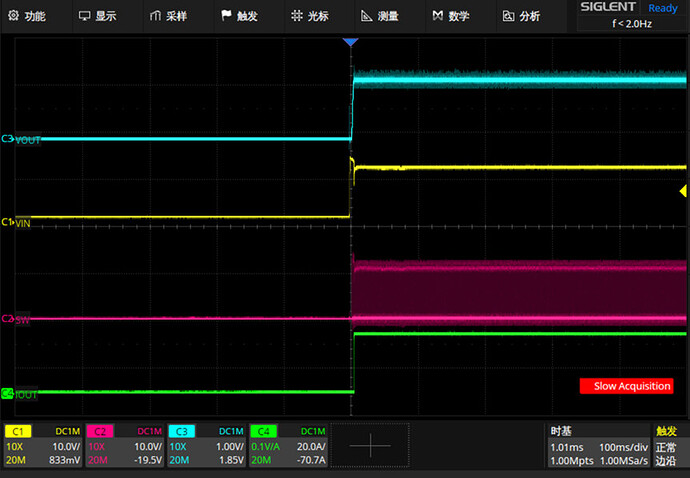Click the timebase 100ms/div value
This screenshot has height=478, width=690.
[623, 447]
